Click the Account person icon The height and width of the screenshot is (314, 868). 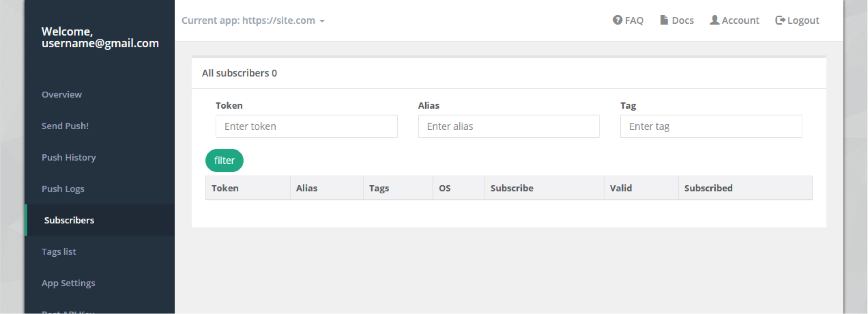(714, 20)
